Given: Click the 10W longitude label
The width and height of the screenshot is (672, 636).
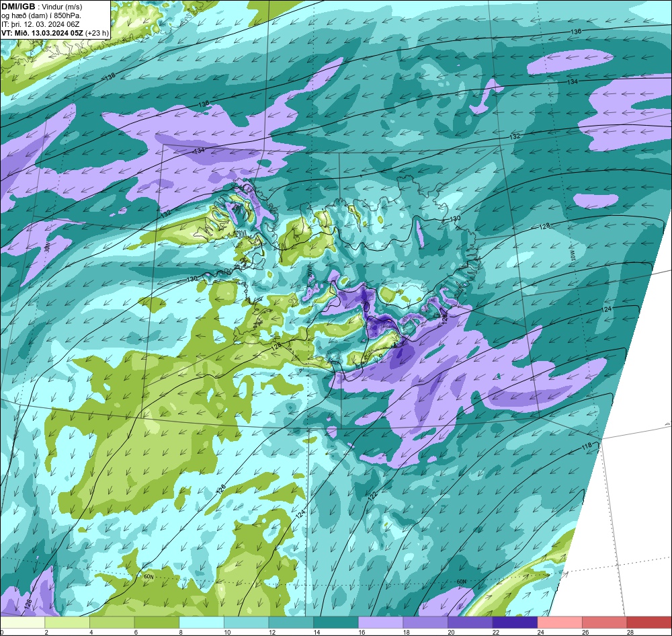Looking at the screenshot, I should (573, 255).
